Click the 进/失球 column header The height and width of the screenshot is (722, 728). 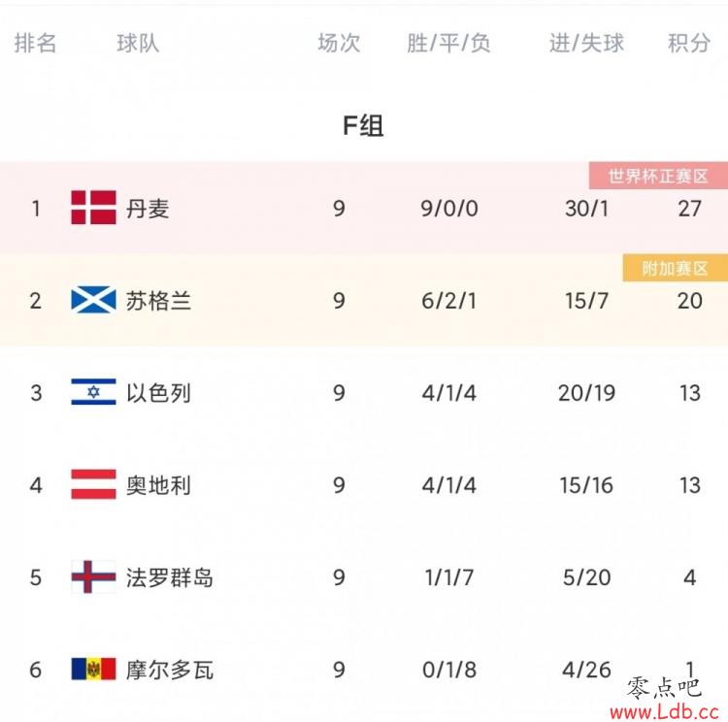586,43
